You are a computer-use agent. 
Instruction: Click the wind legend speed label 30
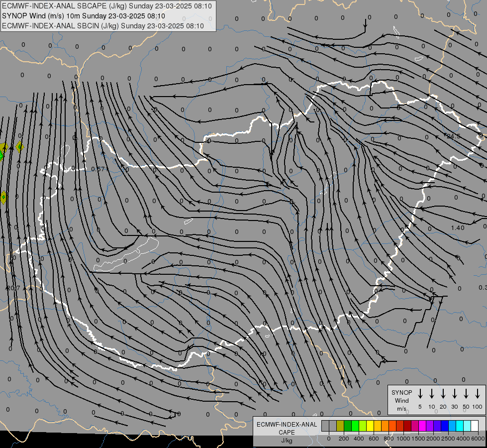click(454, 407)
